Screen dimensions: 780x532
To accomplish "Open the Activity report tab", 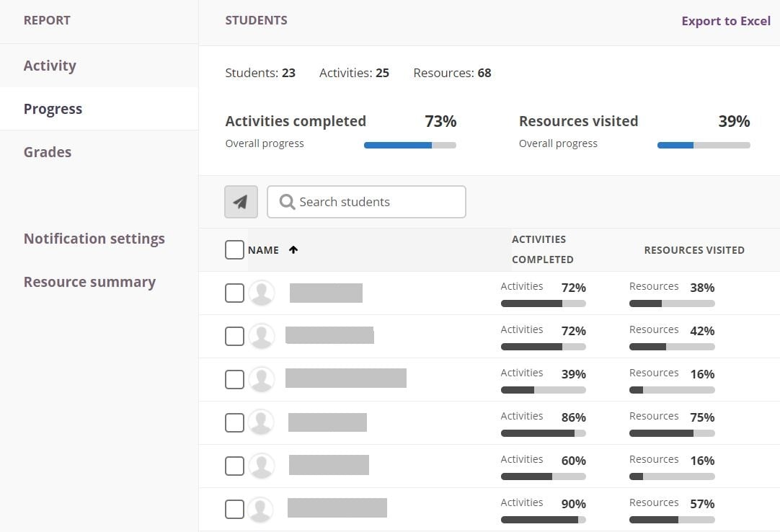I will tap(50, 66).
